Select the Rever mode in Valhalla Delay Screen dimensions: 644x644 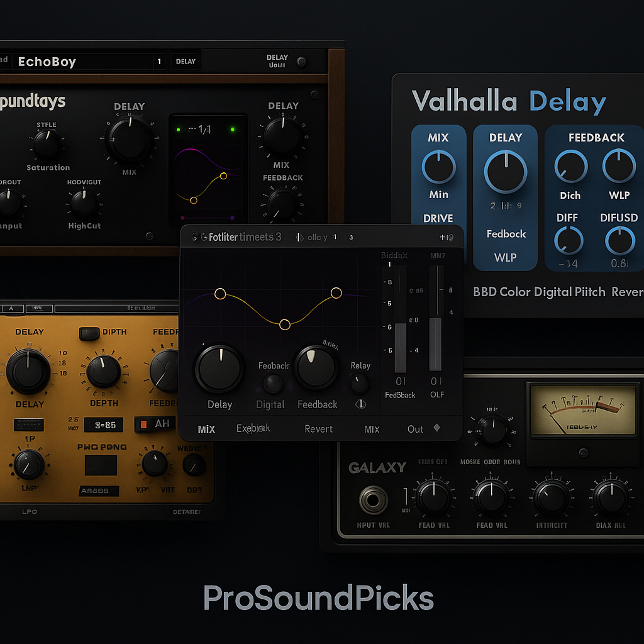click(x=628, y=292)
